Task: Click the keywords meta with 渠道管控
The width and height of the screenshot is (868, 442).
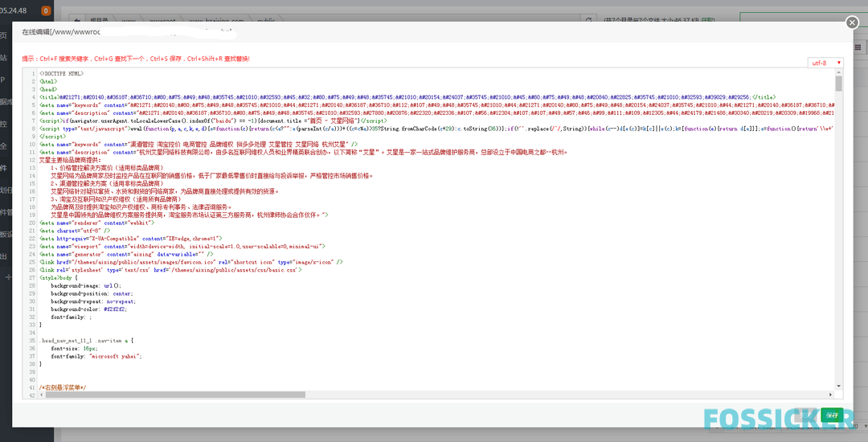Action: pos(199,144)
